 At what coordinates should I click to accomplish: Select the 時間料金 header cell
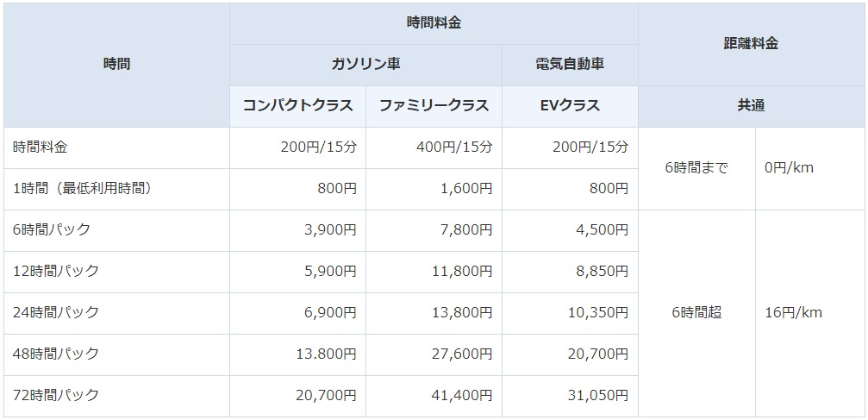(x=434, y=24)
